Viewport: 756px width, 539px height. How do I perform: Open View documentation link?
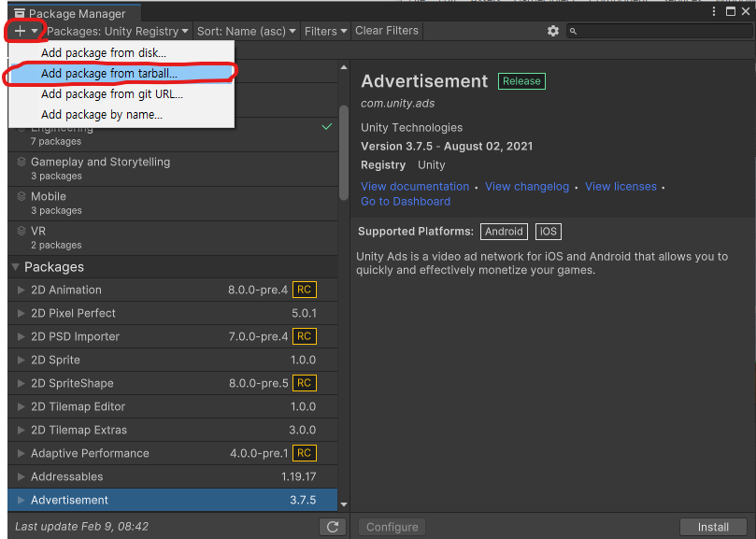(x=415, y=187)
